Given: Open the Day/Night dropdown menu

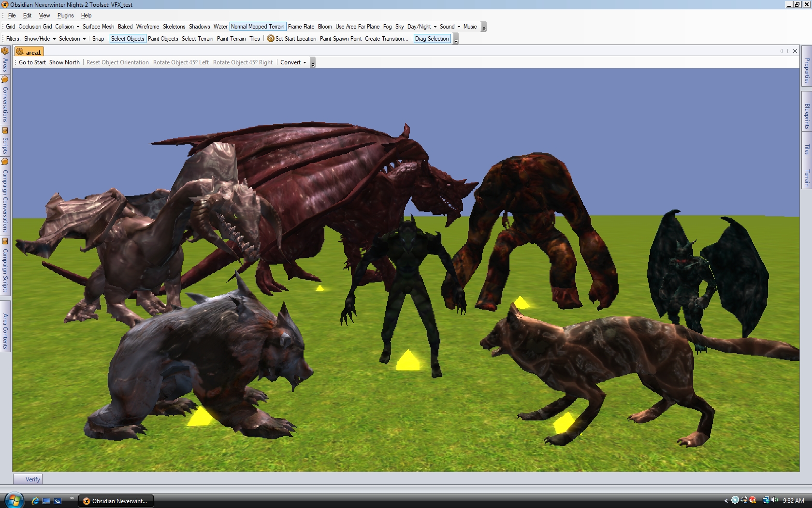Looking at the screenshot, I should click(421, 27).
